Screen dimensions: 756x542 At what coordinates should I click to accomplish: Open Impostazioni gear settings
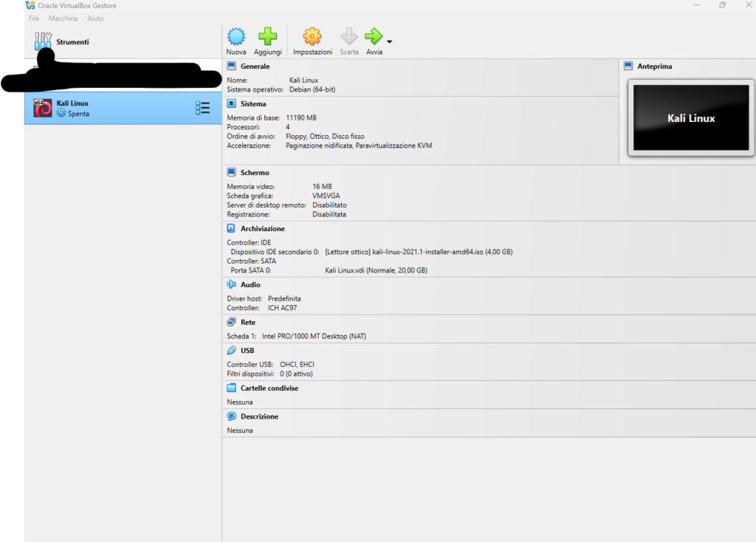tap(312, 37)
